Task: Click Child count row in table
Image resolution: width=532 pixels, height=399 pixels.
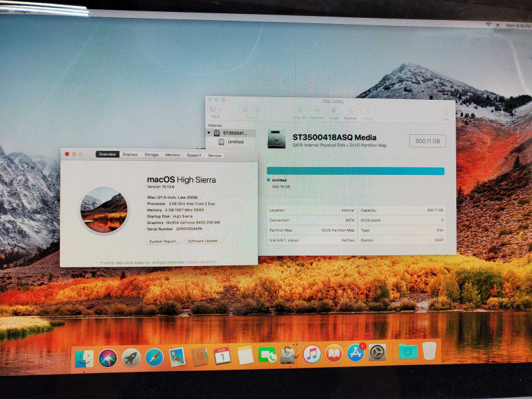Action: pyautogui.click(x=402, y=220)
